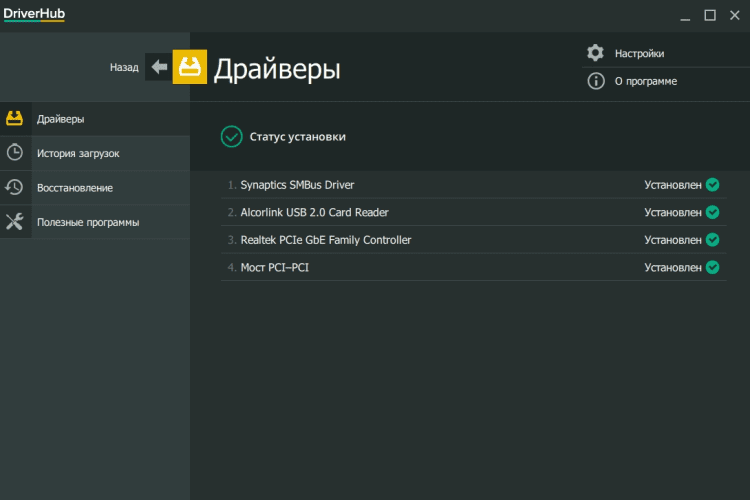The height and width of the screenshot is (500, 750).
Task: Open the О программе link
Action: (645, 81)
